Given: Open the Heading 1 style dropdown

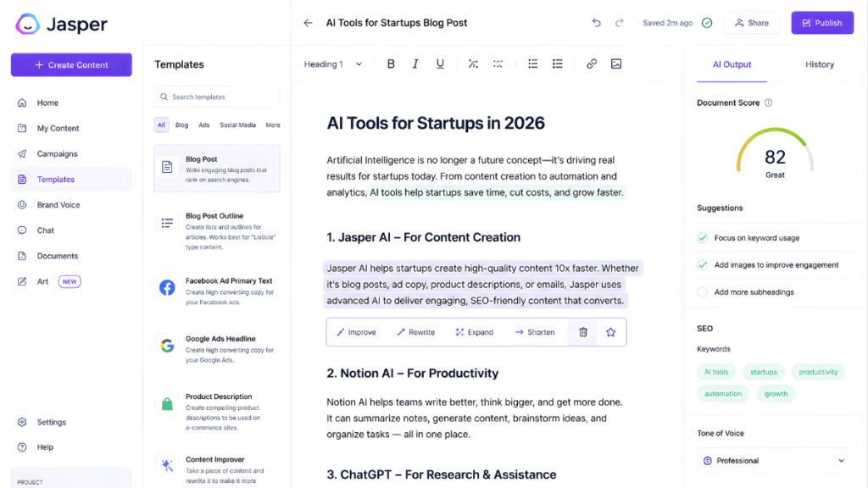Looking at the screenshot, I should pyautogui.click(x=332, y=64).
